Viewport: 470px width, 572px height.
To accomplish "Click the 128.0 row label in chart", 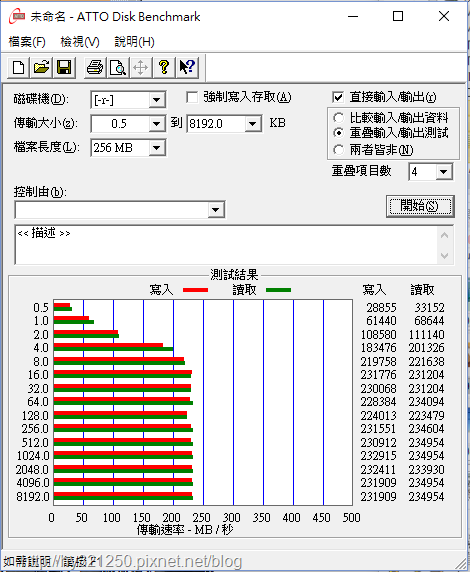I will tap(35, 416).
